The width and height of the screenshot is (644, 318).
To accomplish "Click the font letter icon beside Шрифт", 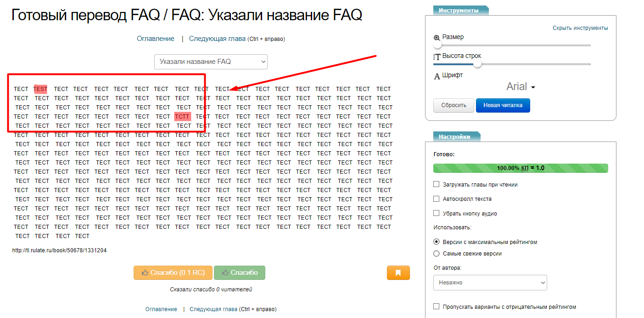I will (x=437, y=76).
